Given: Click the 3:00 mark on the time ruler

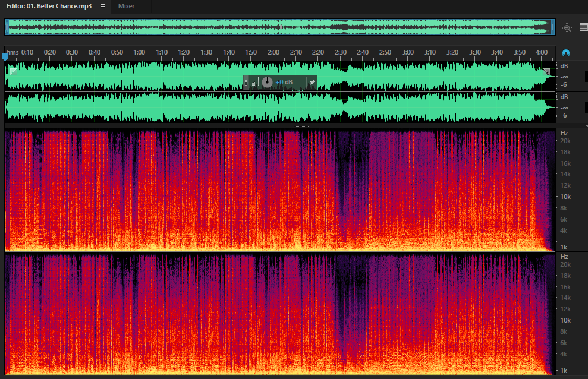Looking at the screenshot, I should coord(408,52).
